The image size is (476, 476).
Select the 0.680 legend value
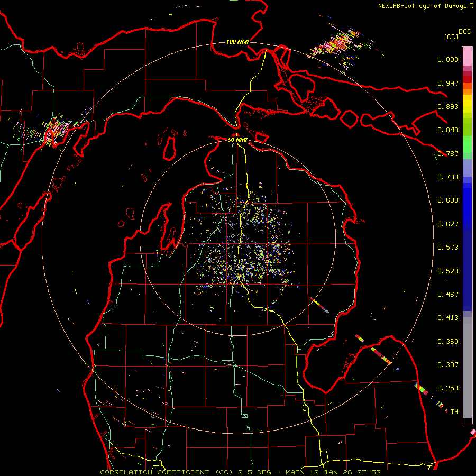448,200
